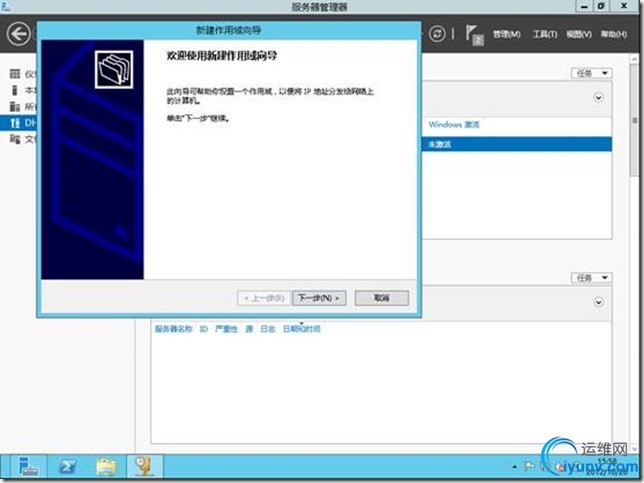Viewport: 644px width, 483px height.
Task: Sort events by Source (源) column
Action: 249,329
